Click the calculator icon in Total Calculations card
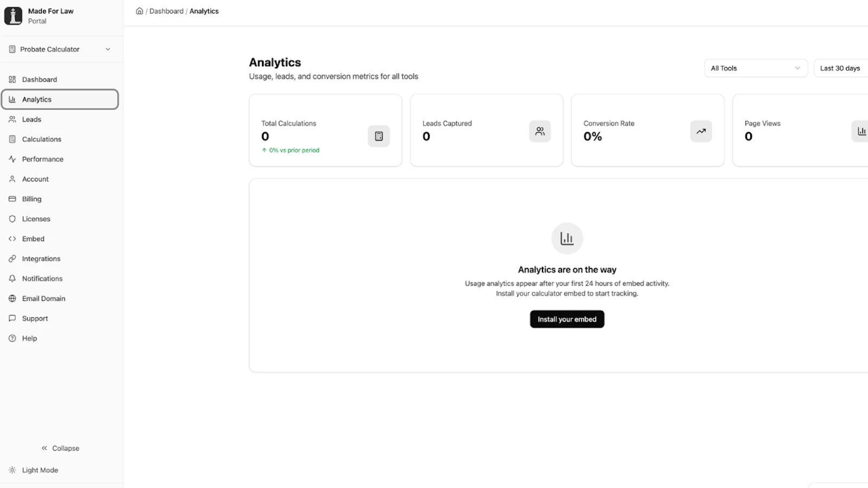This screenshot has height=488, width=868. (379, 136)
